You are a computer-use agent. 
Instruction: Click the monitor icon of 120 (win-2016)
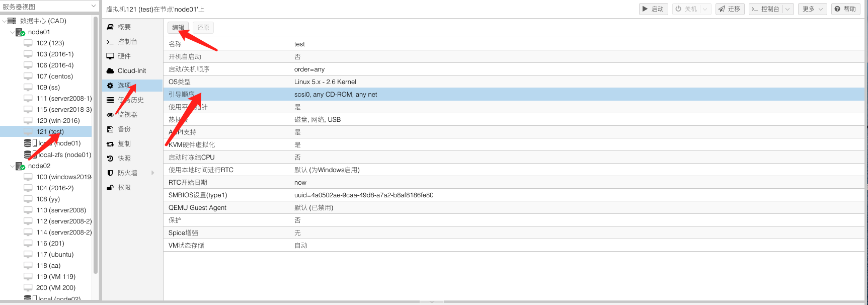click(x=28, y=121)
